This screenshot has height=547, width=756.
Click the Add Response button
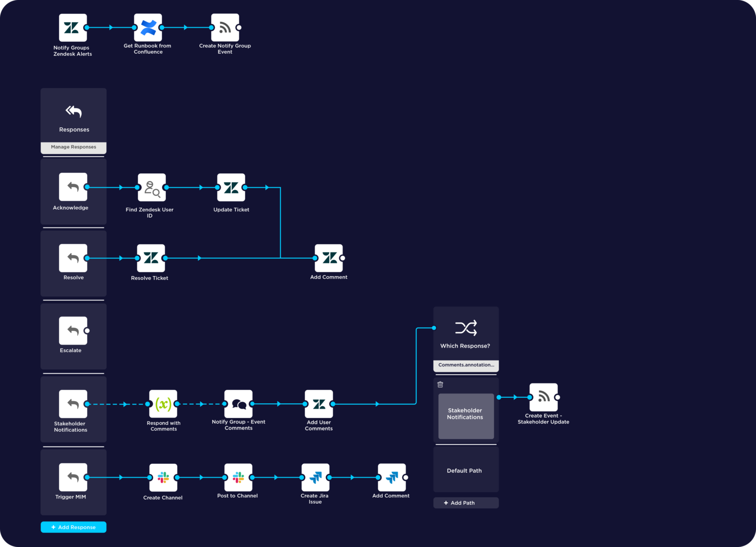[73, 527]
